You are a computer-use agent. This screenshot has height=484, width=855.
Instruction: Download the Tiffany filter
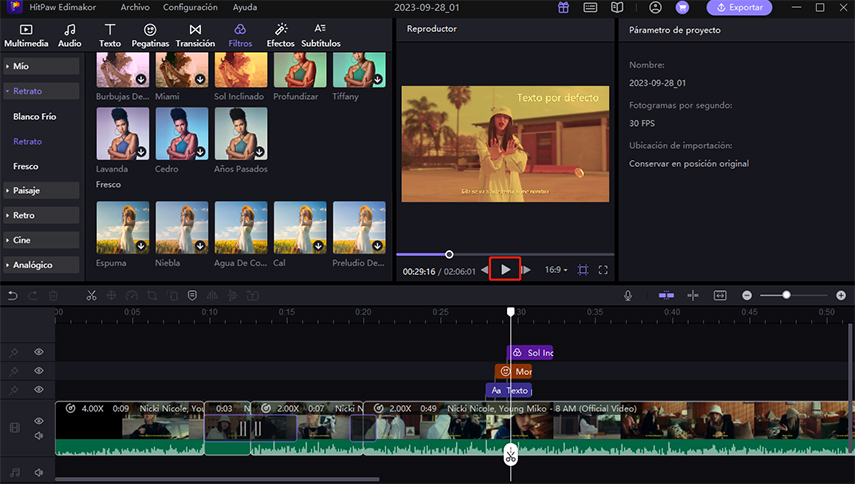(377, 80)
